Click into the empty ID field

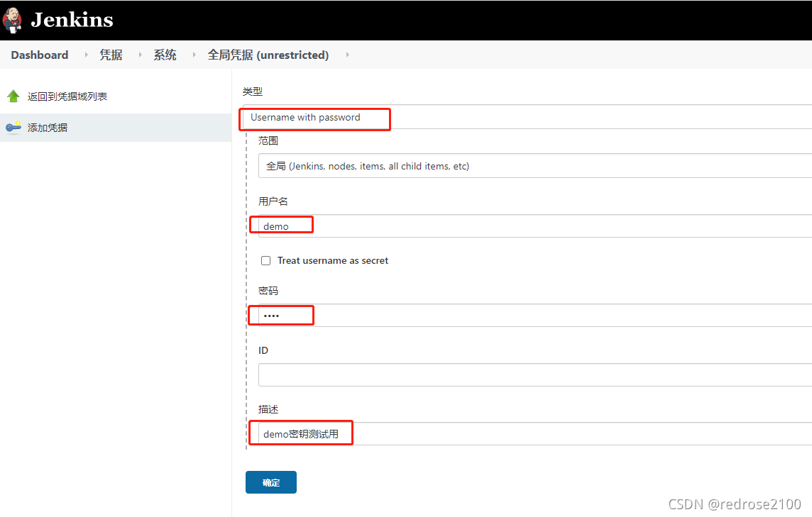[x=535, y=374]
